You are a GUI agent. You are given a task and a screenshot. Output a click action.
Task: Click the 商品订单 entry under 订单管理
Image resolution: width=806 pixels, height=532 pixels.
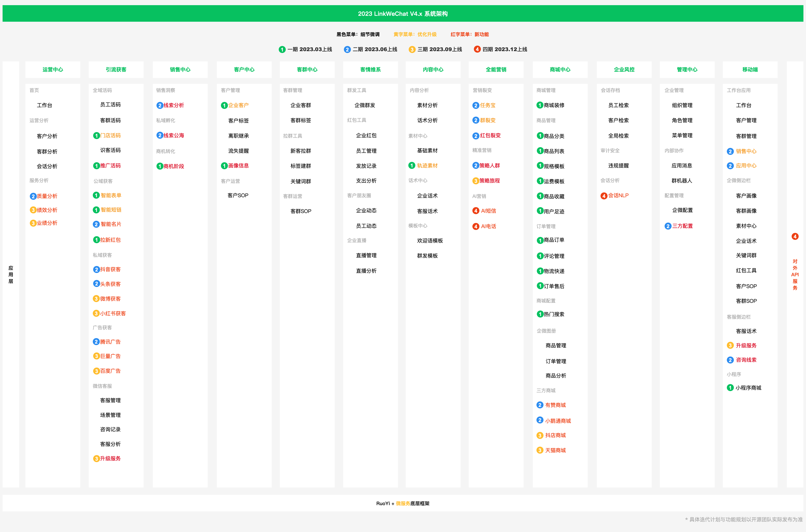click(554, 240)
